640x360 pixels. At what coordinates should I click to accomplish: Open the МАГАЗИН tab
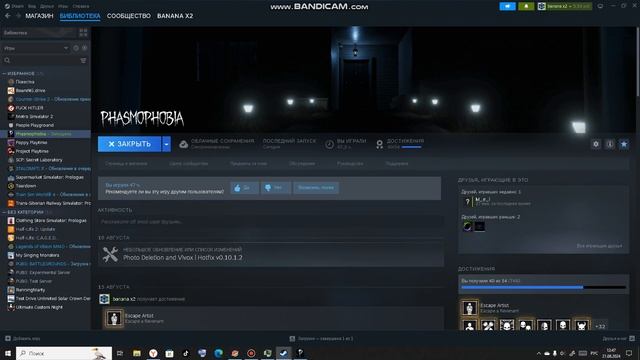(x=39, y=16)
